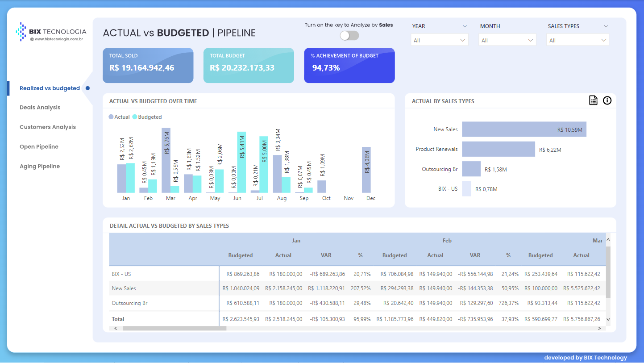
Task: Click the developed by BIX Technology link
Action: [x=585, y=357]
